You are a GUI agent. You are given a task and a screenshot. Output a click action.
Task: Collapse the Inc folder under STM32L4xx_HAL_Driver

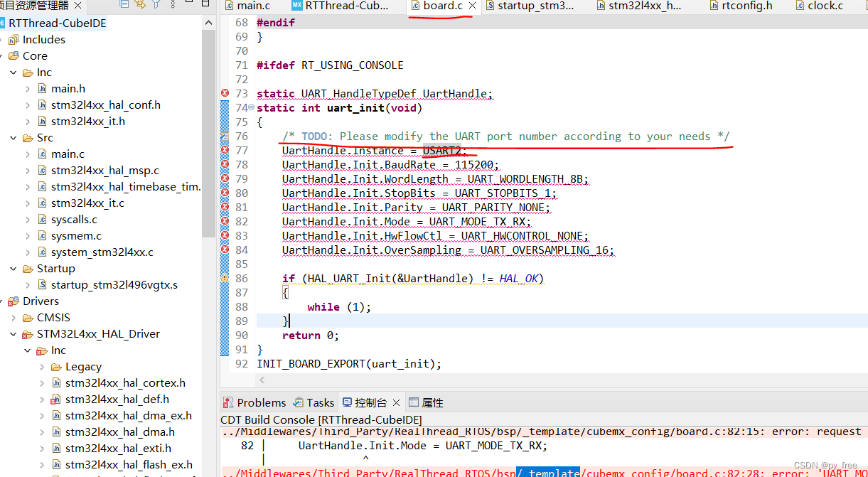coord(27,350)
